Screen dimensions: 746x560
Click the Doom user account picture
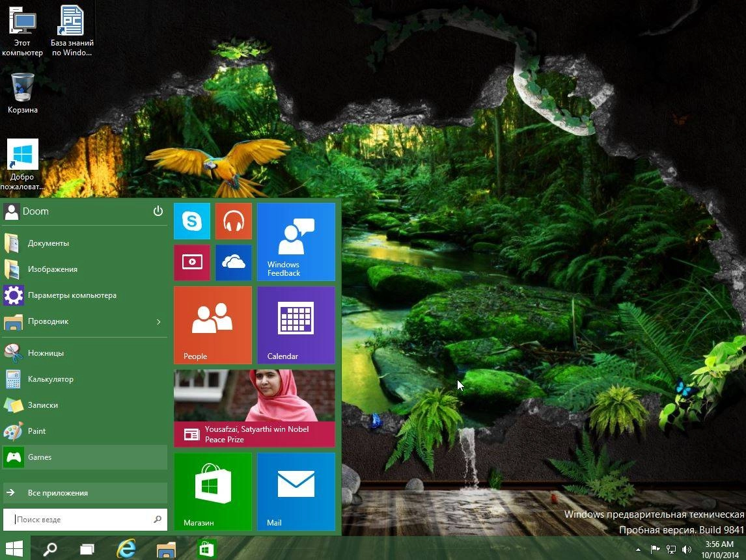pyautogui.click(x=11, y=211)
